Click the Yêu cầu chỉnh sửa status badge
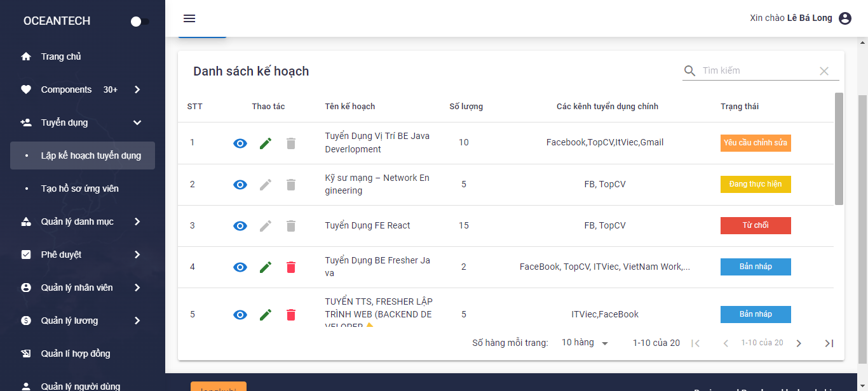868x391 pixels. tap(756, 143)
